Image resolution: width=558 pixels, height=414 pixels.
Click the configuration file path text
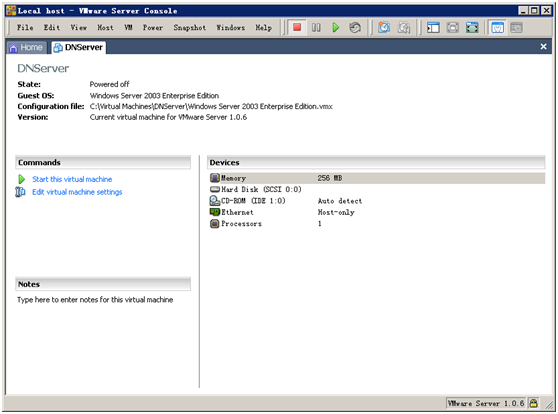click(211, 106)
